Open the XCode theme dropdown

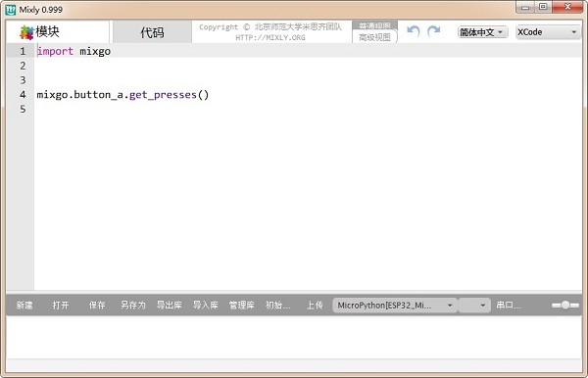pyautogui.click(x=548, y=32)
